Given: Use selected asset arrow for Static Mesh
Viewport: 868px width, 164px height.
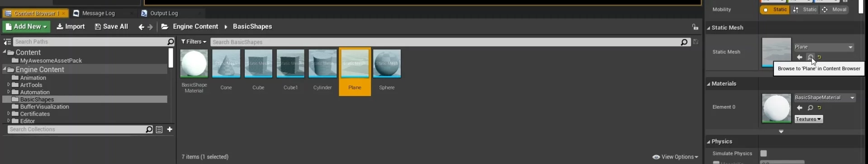Looking at the screenshot, I should tap(800, 57).
